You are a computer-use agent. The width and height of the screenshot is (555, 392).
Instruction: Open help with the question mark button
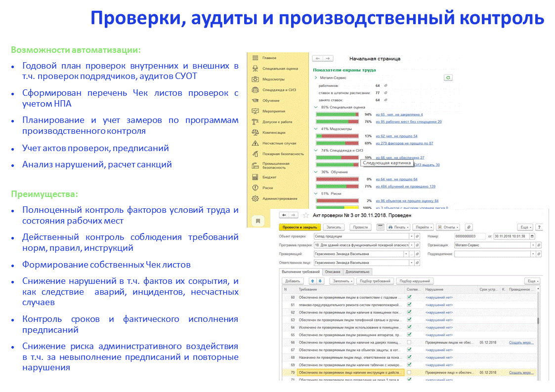(539, 227)
